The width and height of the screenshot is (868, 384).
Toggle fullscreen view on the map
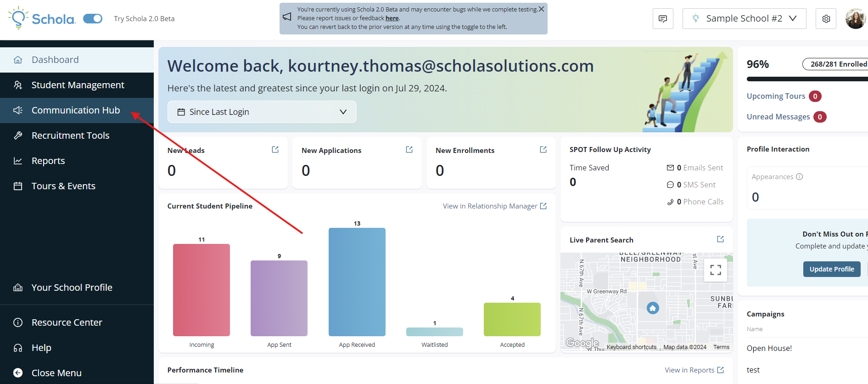[x=716, y=270]
